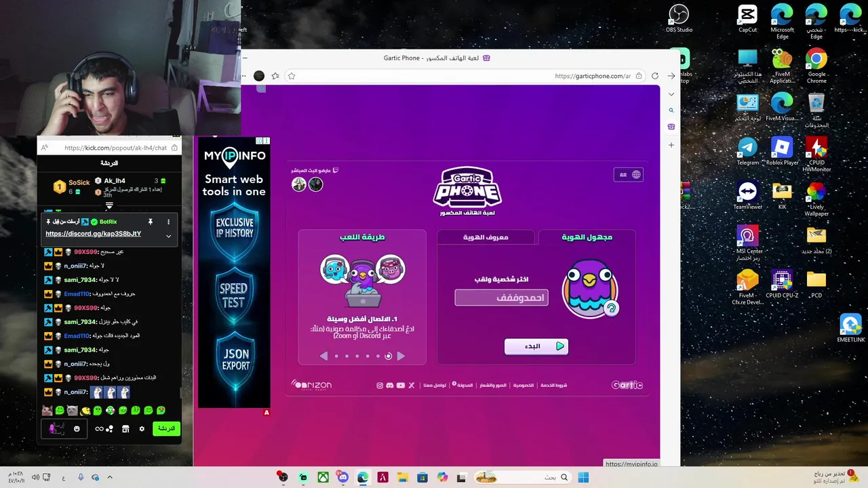
Task: Click the Gartic Phone logo
Action: click(x=467, y=191)
